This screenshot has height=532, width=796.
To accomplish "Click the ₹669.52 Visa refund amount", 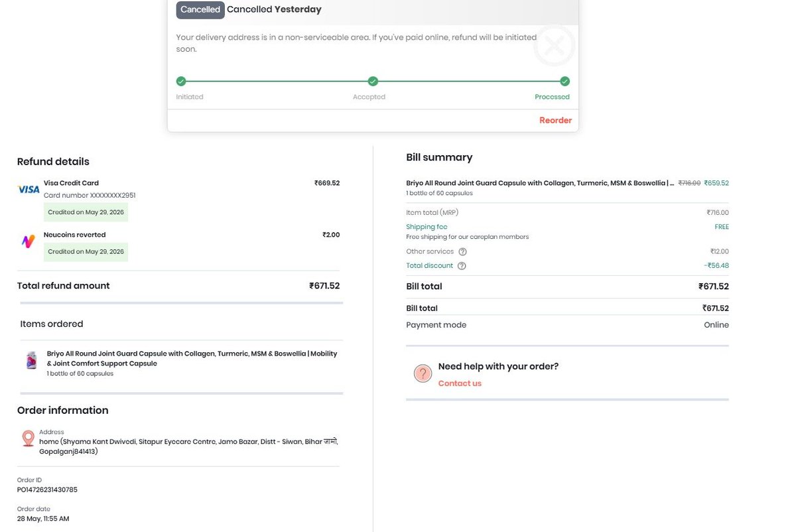I will coord(327,183).
